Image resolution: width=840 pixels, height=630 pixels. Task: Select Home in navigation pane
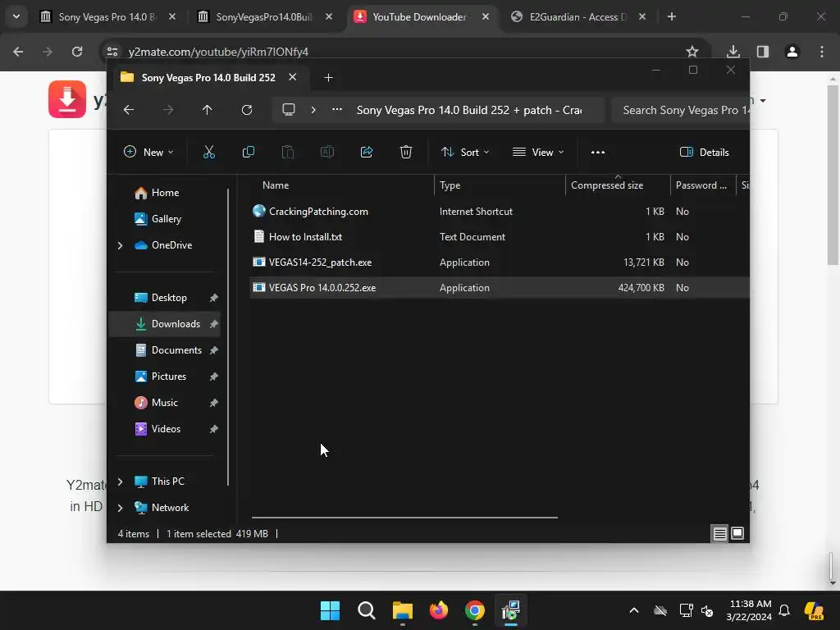pos(165,193)
